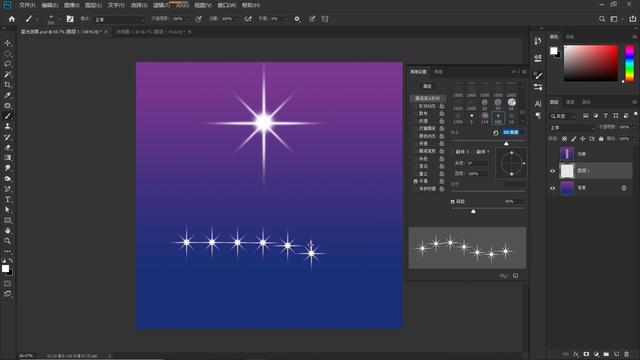Open the opacity dropdown in options bar
Viewport: 640px width, 360px height.
[x=187, y=19]
